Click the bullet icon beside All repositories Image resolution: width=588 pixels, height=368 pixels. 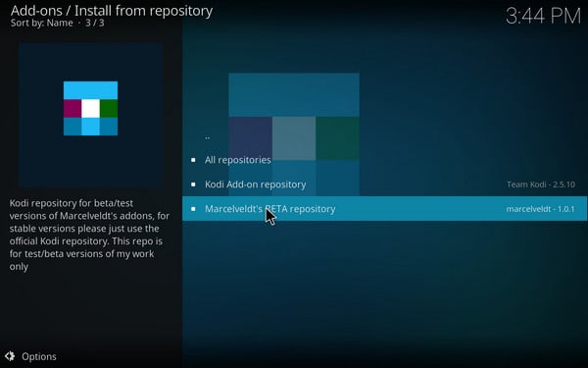click(x=193, y=160)
